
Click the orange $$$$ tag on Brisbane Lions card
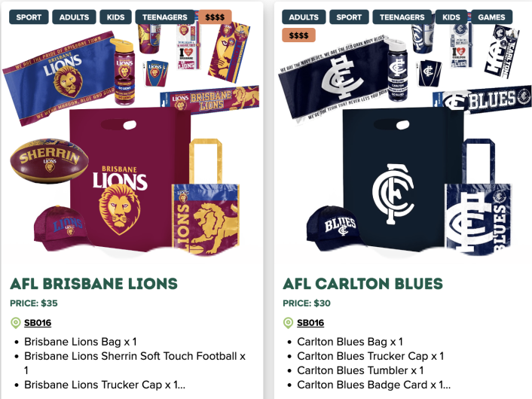tap(215, 17)
